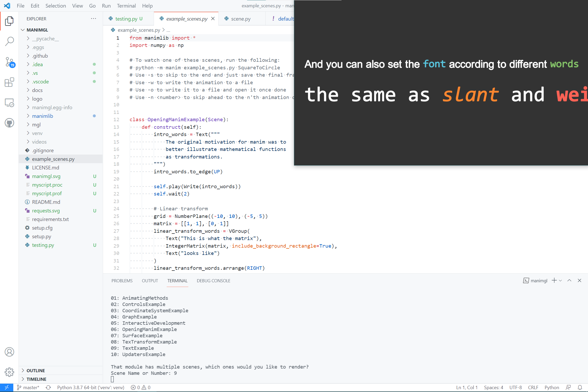Expand the manimlib folder

point(43,116)
